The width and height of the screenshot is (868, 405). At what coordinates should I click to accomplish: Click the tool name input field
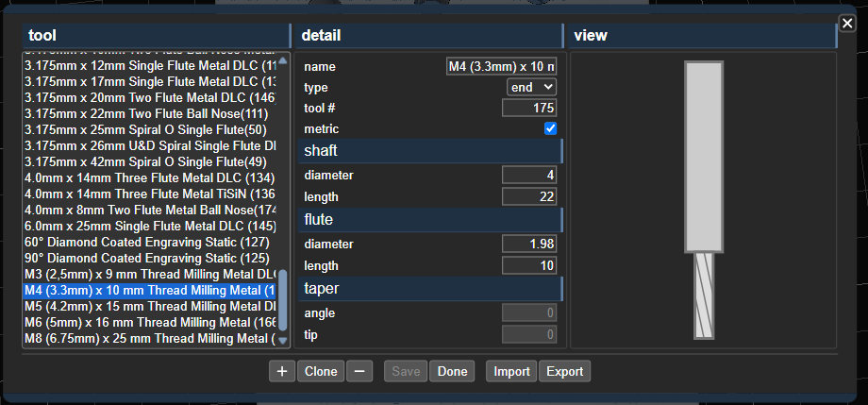[x=502, y=66]
